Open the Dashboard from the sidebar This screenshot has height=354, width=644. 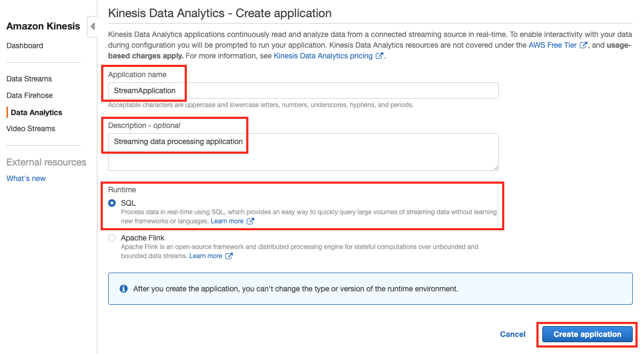(25, 46)
